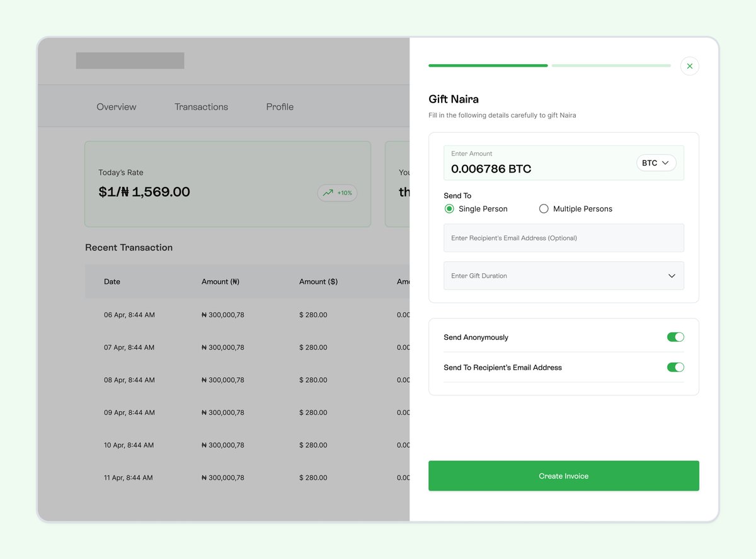The image size is (756, 559).
Task: Expand the Enter Gift Duration dropdown
Action: pyautogui.click(x=563, y=276)
